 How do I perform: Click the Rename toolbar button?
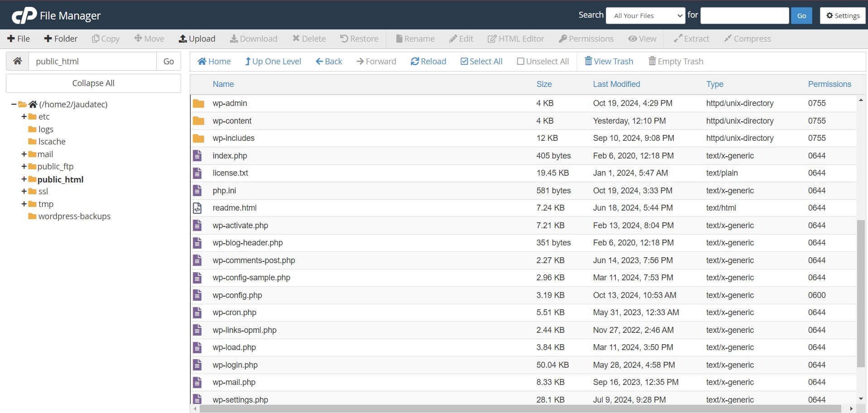click(x=415, y=38)
